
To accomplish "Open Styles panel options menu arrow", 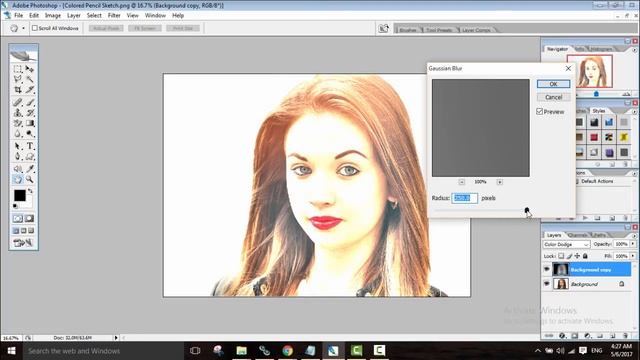I will [x=634, y=111].
